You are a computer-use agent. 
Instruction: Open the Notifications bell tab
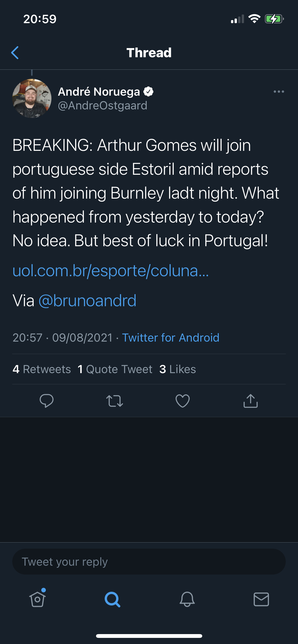coord(187,599)
